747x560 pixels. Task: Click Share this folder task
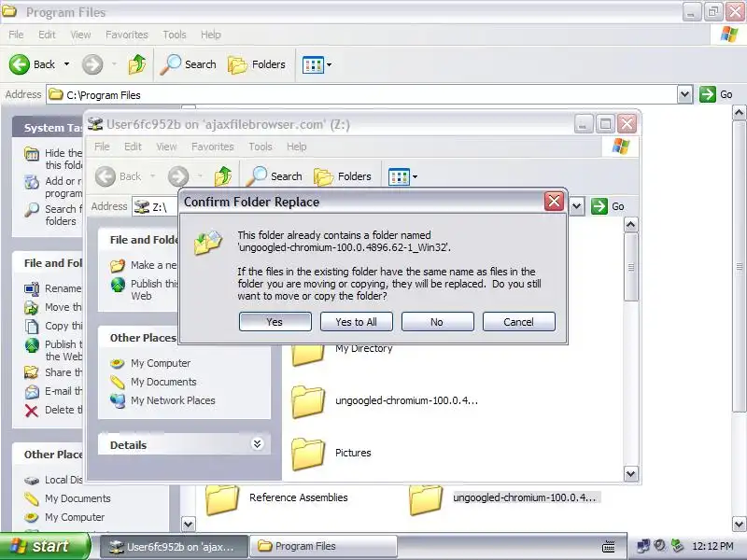(53, 372)
